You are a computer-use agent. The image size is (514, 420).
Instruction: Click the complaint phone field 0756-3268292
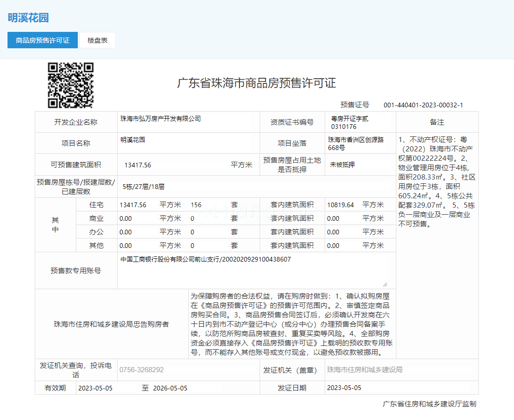[188, 370]
